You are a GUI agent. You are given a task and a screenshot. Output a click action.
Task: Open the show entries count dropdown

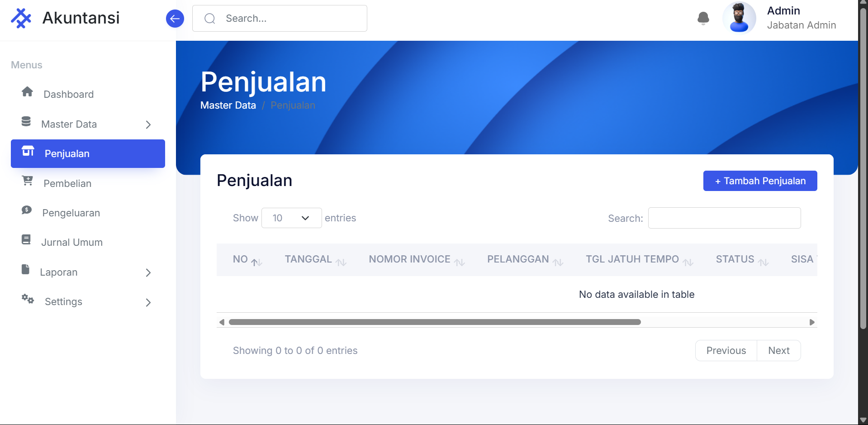pos(291,218)
